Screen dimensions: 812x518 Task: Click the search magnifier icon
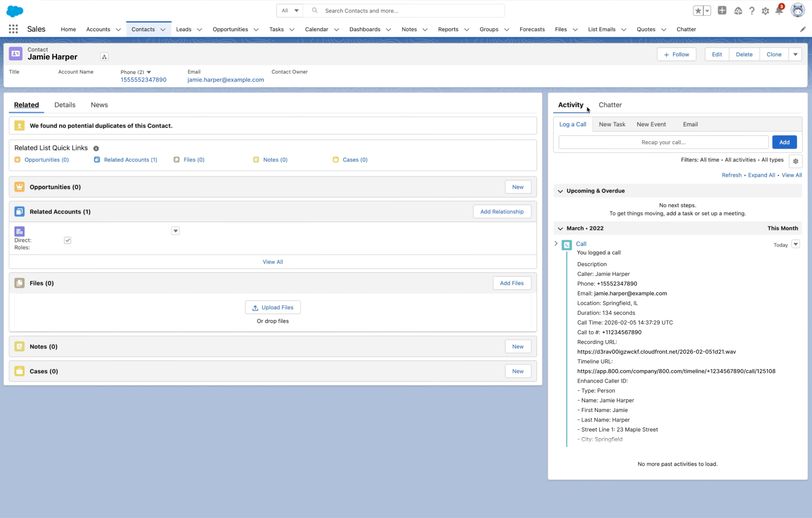315,11
